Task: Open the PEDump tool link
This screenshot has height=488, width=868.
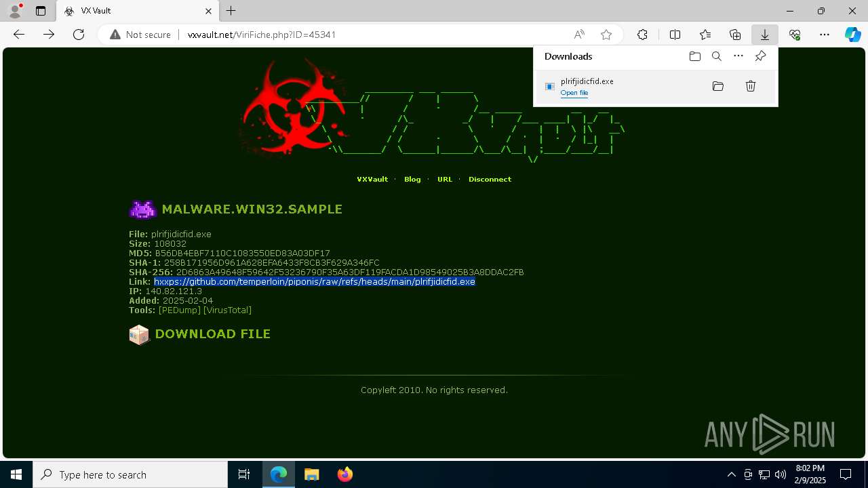Action: click(180, 310)
